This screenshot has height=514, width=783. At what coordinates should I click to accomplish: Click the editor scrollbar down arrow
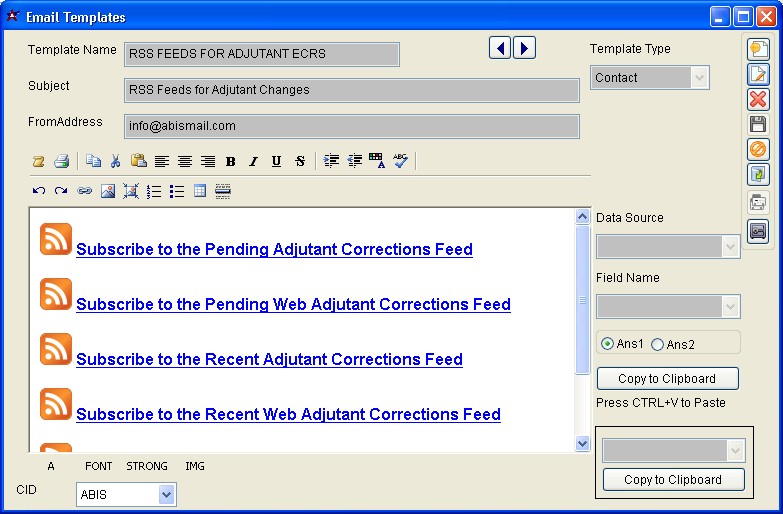tap(583, 443)
